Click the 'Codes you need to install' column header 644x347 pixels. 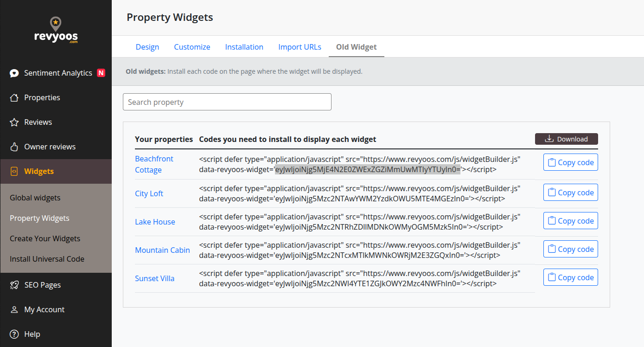287,139
